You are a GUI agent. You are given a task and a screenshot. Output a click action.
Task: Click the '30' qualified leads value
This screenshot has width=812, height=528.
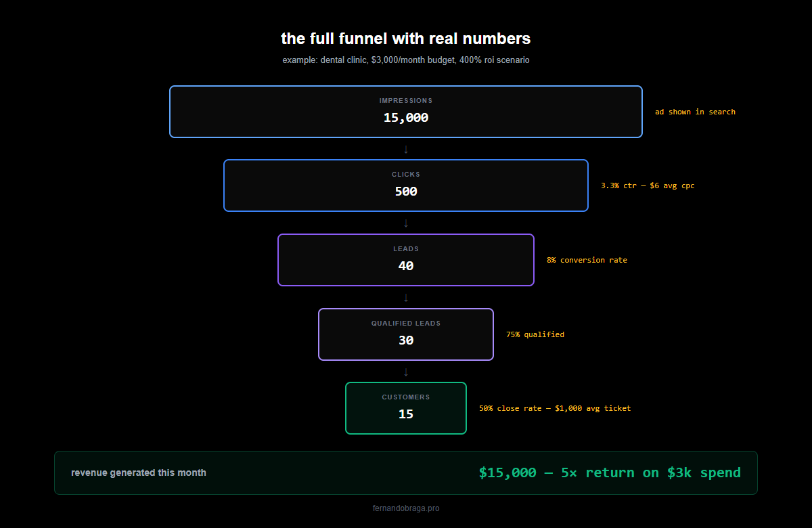(406, 340)
